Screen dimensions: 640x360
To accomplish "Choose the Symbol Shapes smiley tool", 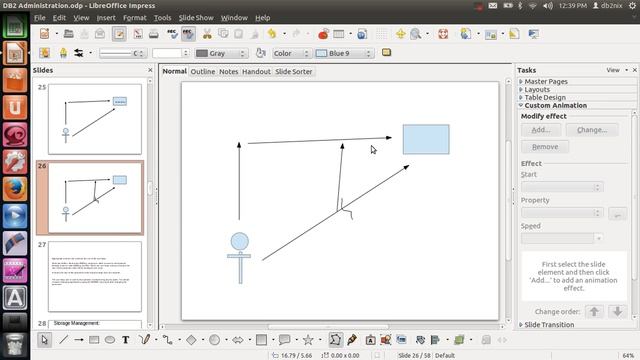I will coord(214,340).
